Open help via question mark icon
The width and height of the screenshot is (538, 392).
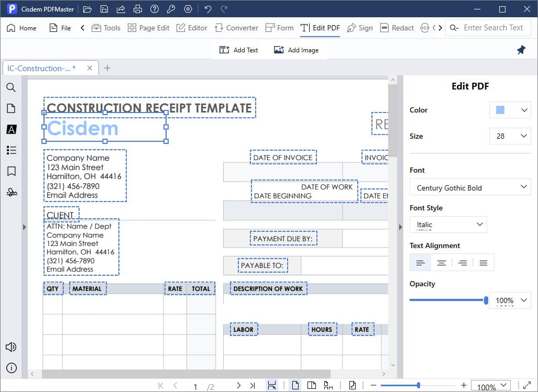[x=155, y=9]
